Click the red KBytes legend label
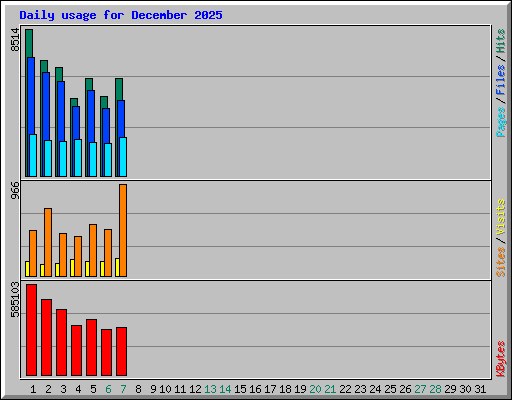The width and height of the screenshot is (512, 400). click(x=500, y=359)
